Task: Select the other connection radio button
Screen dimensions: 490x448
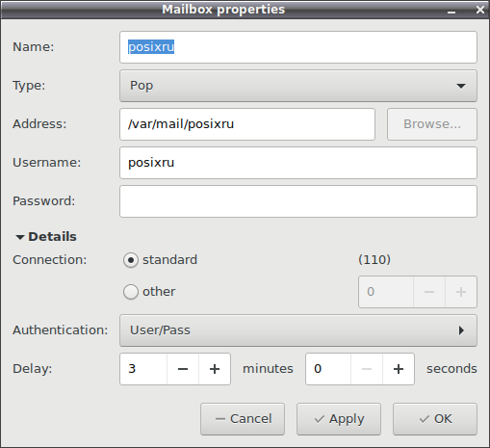Action: coord(131,292)
